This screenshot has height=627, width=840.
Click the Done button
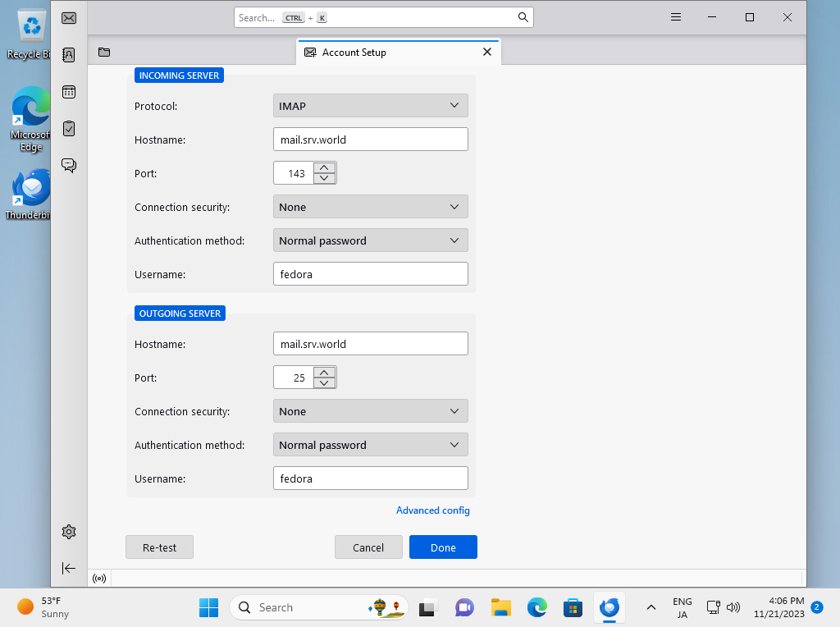click(x=443, y=547)
